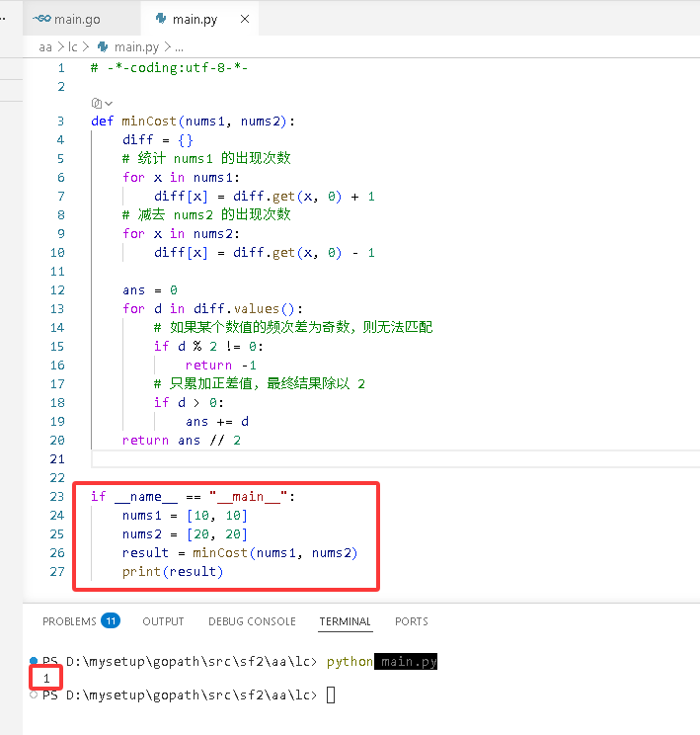Open the 'lc' breadcrumb folder
The height and width of the screenshot is (735, 700).
point(73,47)
